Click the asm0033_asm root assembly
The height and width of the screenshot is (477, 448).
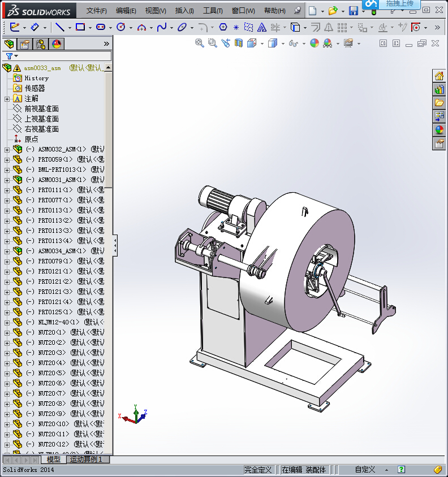pyautogui.click(x=42, y=68)
